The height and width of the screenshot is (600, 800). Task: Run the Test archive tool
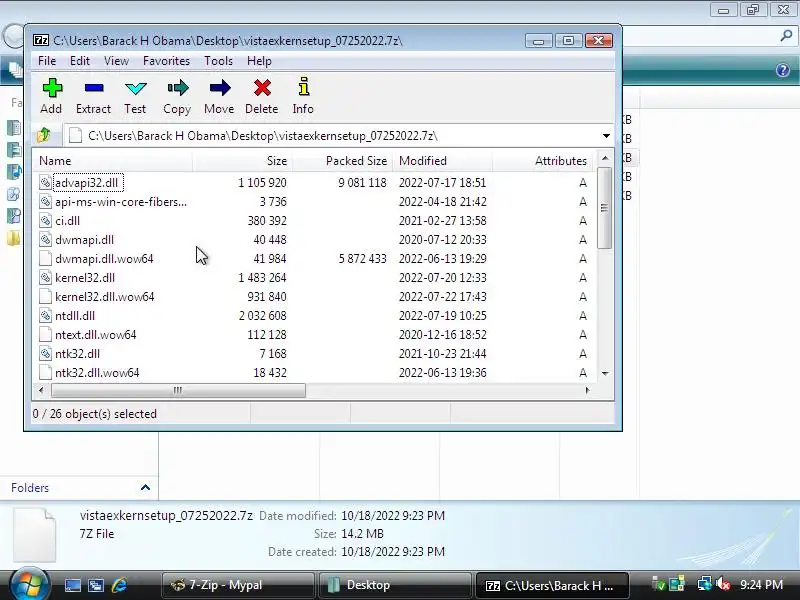(135, 88)
